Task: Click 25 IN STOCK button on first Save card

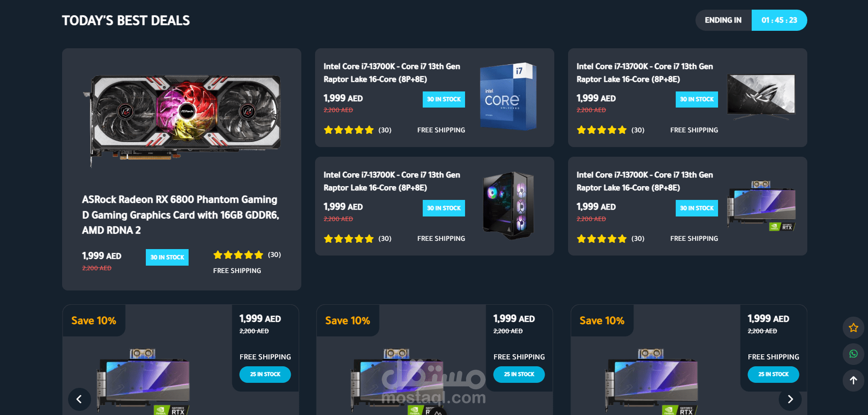Action: [x=265, y=375]
